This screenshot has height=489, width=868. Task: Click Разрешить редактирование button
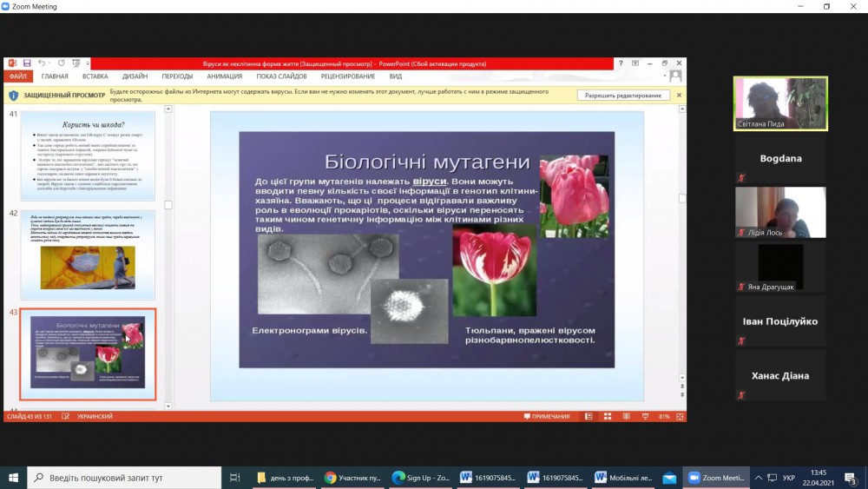tap(622, 96)
